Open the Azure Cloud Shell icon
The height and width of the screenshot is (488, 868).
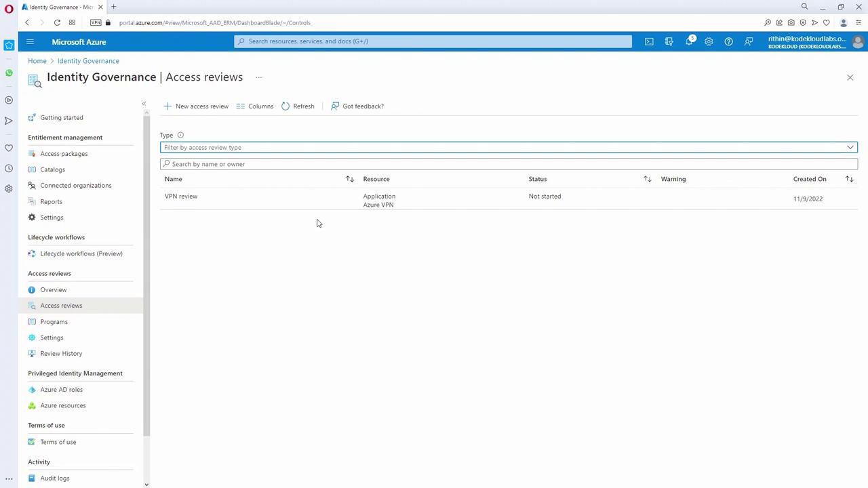[x=649, y=41]
